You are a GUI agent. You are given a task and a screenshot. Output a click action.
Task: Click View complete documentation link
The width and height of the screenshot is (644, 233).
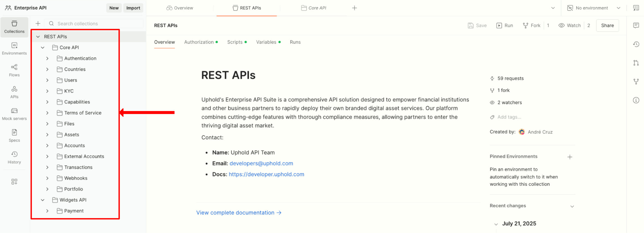tap(239, 213)
